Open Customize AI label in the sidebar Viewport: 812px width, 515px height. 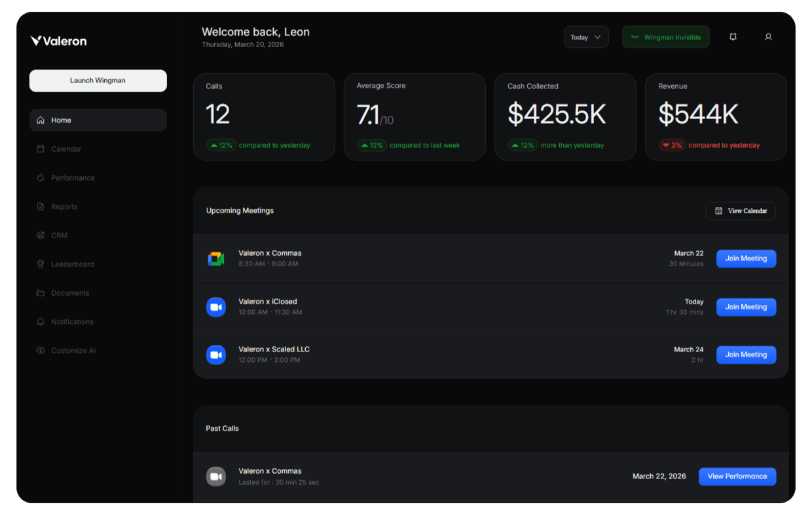73,351
